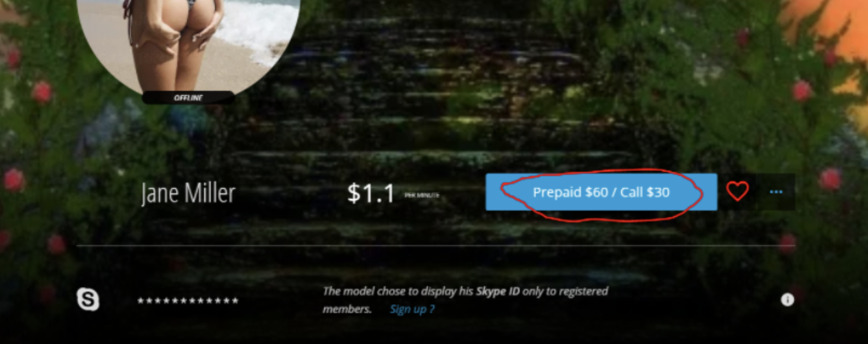The image size is (868, 344).
Task: Click "only to registered" text in notice
Action: [565, 291]
